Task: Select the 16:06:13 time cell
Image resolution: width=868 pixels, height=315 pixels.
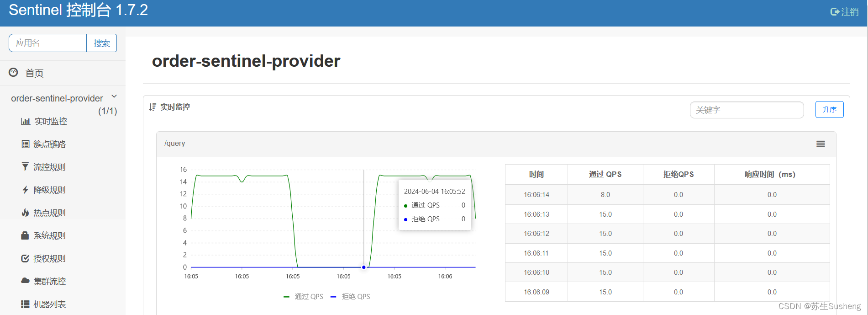Action: click(537, 214)
